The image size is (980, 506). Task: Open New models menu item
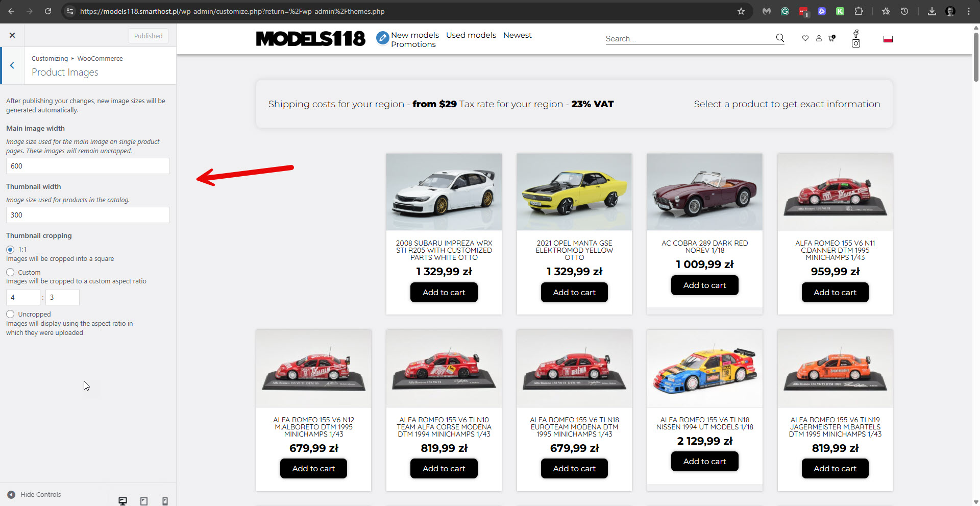(415, 35)
